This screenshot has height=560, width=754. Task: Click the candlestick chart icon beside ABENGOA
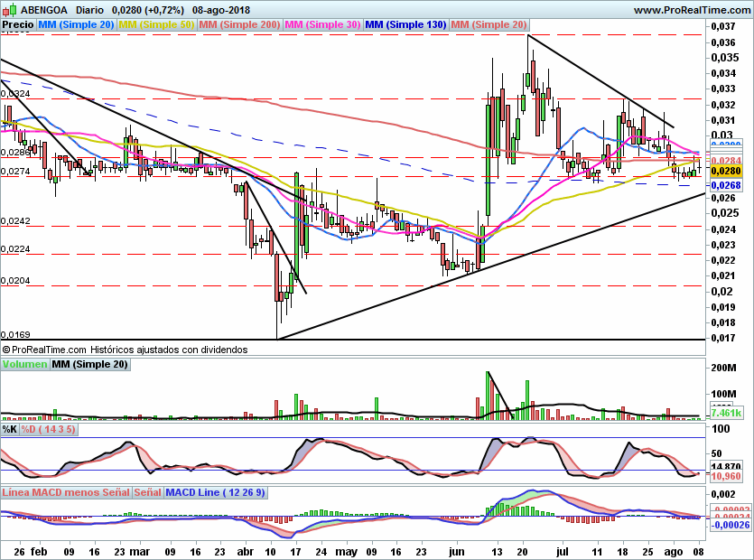[x=10, y=9]
